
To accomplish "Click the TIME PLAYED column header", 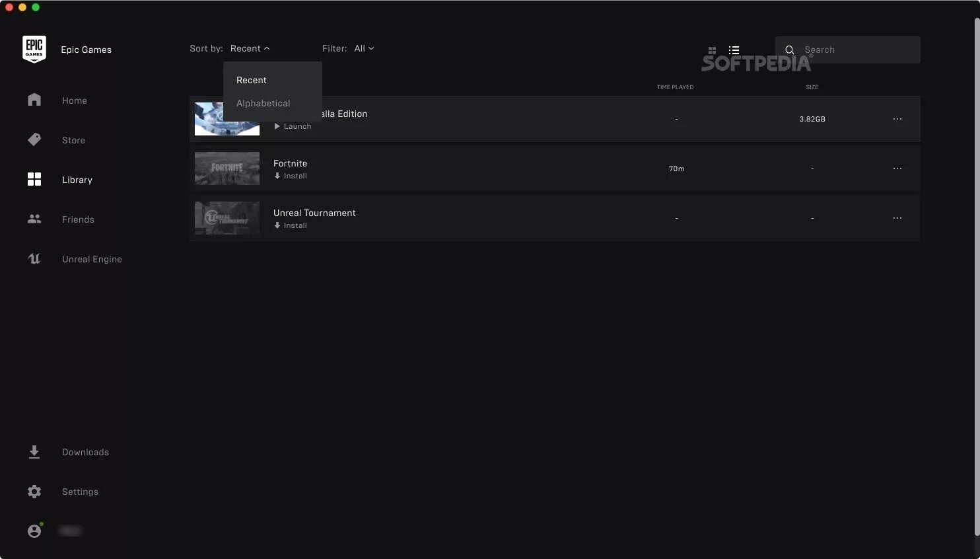I will coord(675,87).
